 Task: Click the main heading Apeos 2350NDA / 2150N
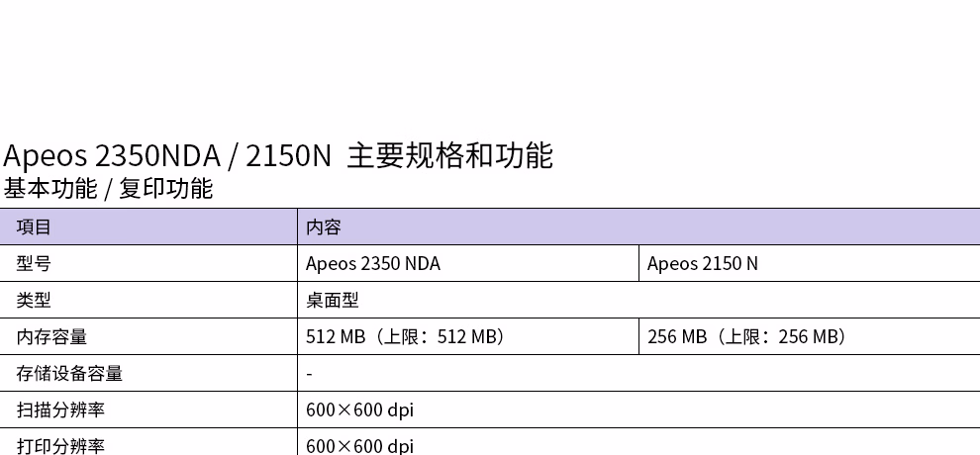(x=167, y=156)
